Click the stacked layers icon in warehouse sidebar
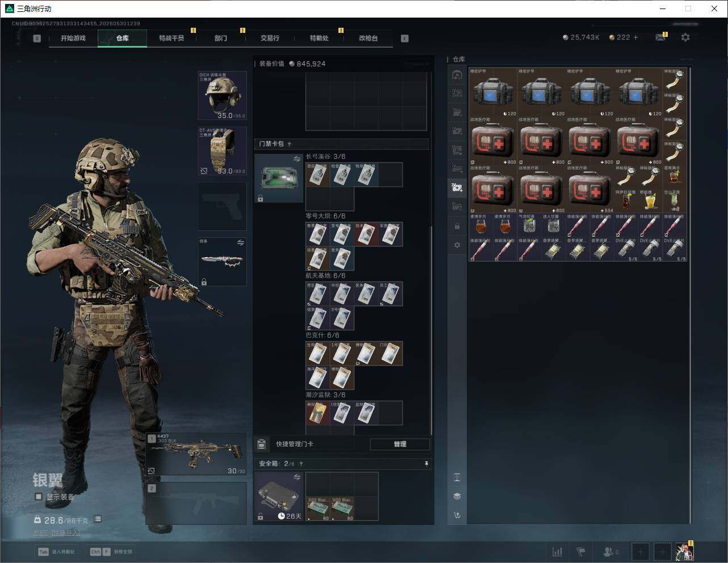728x563 pixels. pos(457,496)
